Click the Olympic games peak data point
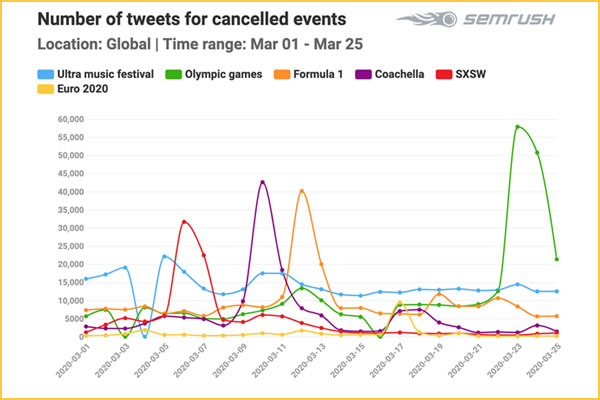The image size is (600, 400). point(517,126)
